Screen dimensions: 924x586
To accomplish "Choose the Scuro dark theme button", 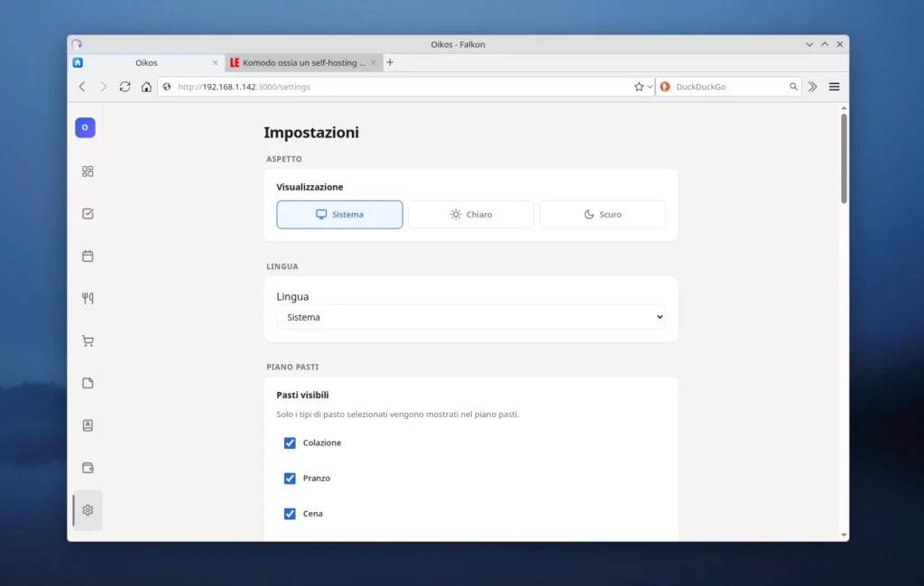I will click(x=602, y=215).
